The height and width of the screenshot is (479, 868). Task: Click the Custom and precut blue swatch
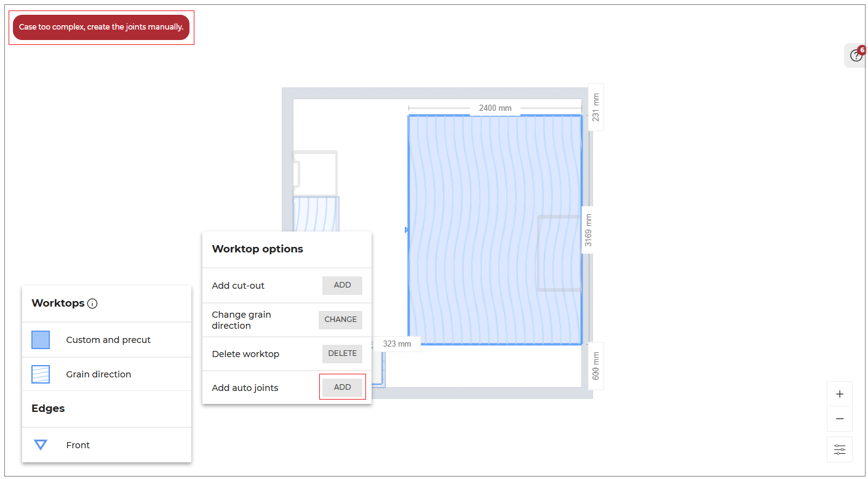click(41, 340)
